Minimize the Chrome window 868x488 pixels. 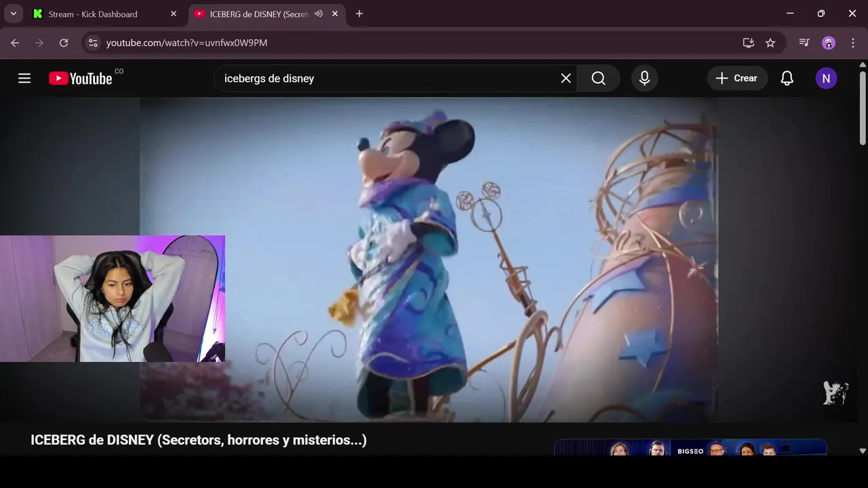tap(790, 14)
